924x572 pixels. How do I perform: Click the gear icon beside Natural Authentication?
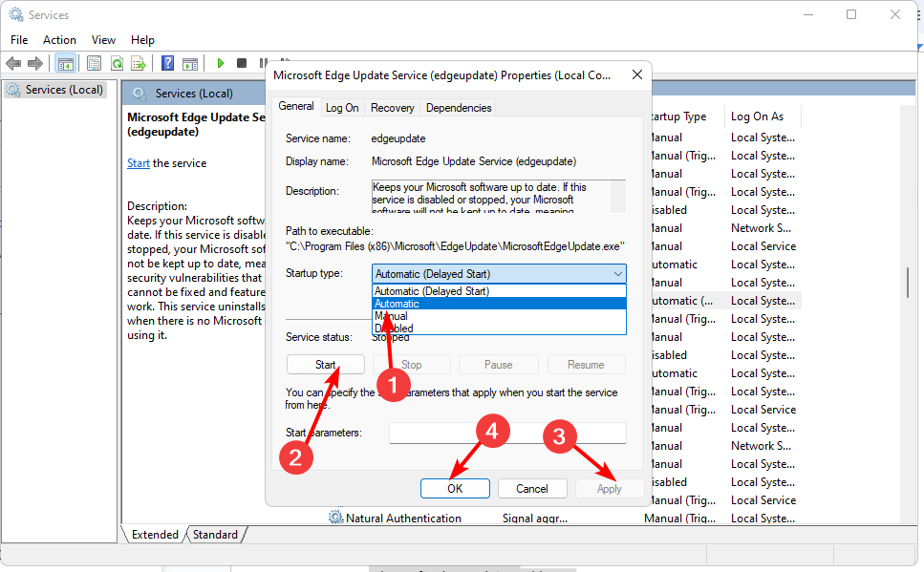[x=336, y=518]
